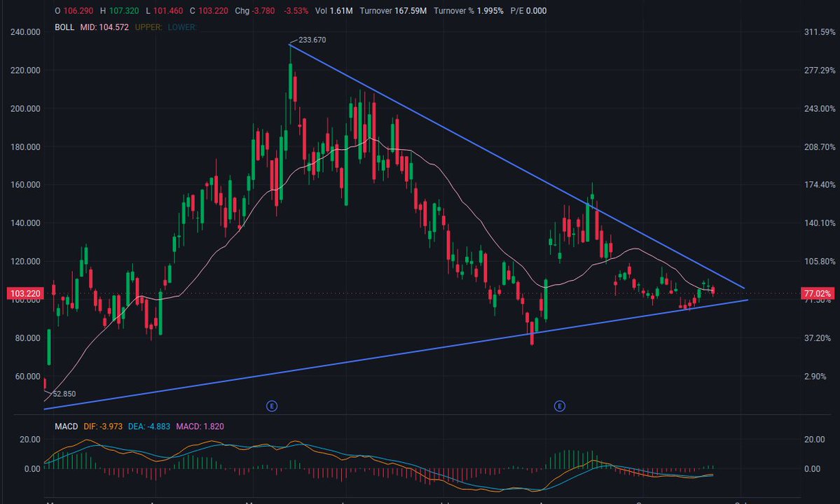Click the later earnings 'E' marker
Screen dimensions: 840x504
[x=559, y=406]
